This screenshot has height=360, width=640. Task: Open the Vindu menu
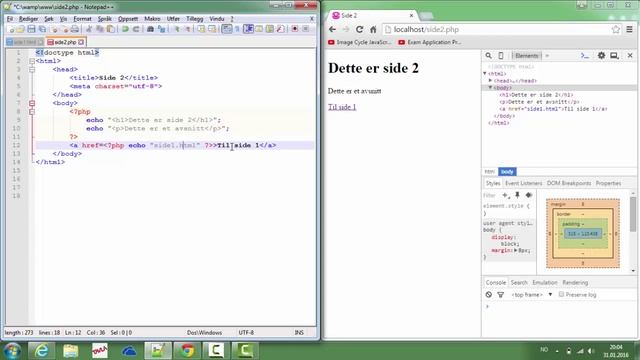[217, 19]
